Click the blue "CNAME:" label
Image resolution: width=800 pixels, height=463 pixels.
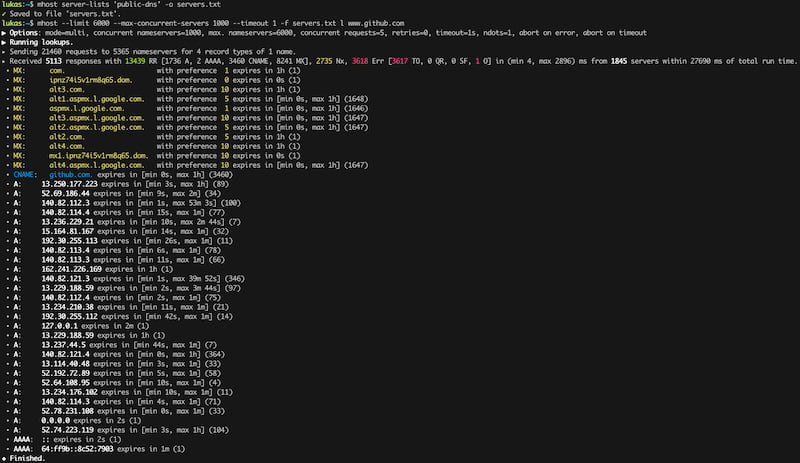coord(25,175)
